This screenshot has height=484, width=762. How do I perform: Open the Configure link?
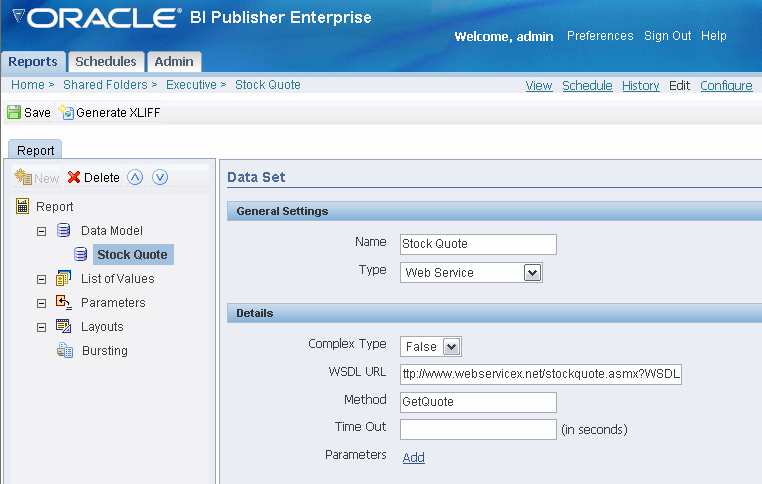[726, 86]
